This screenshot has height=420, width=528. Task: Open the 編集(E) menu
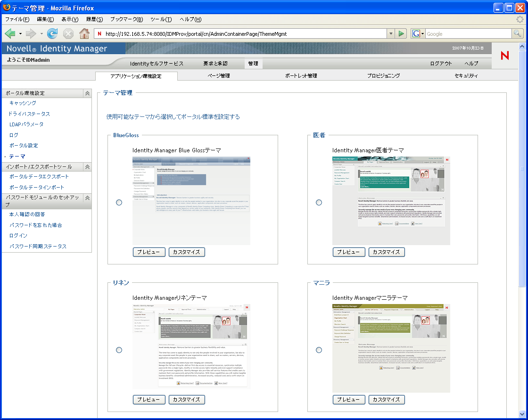(x=45, y=19)
